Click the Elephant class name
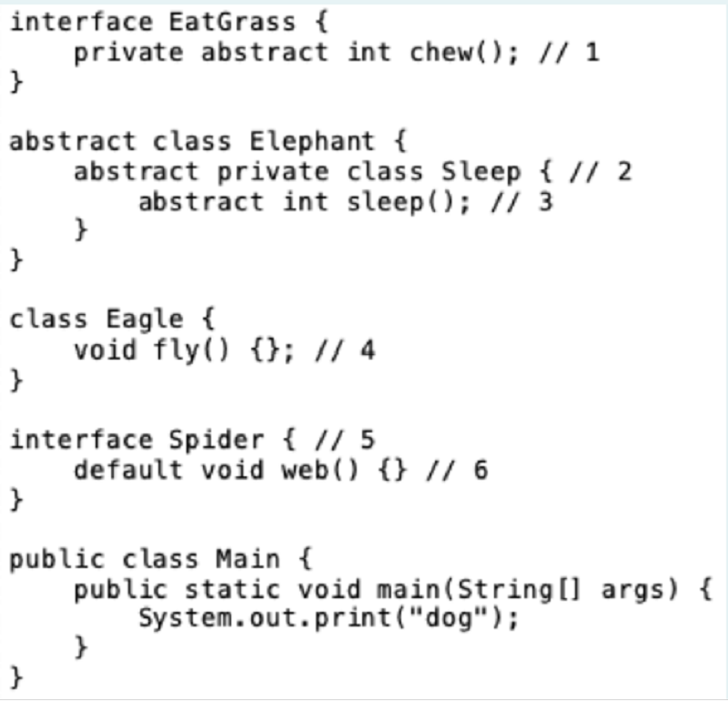Screen dimensions: 728x702 click(x=312, y=141)
